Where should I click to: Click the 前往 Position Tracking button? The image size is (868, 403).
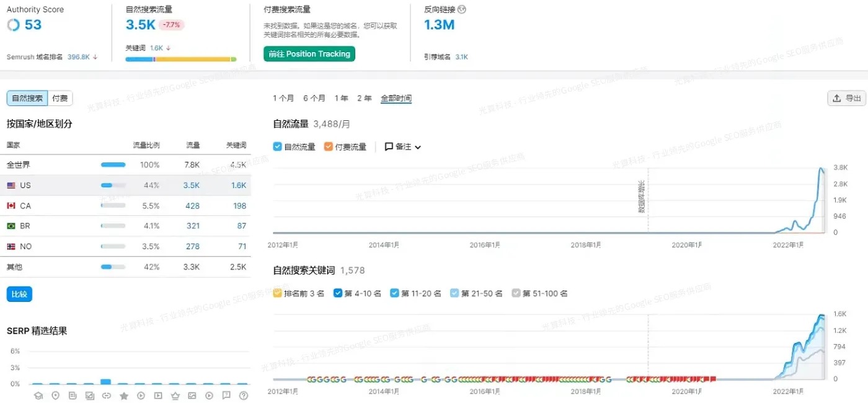click(x=309, y=54)
